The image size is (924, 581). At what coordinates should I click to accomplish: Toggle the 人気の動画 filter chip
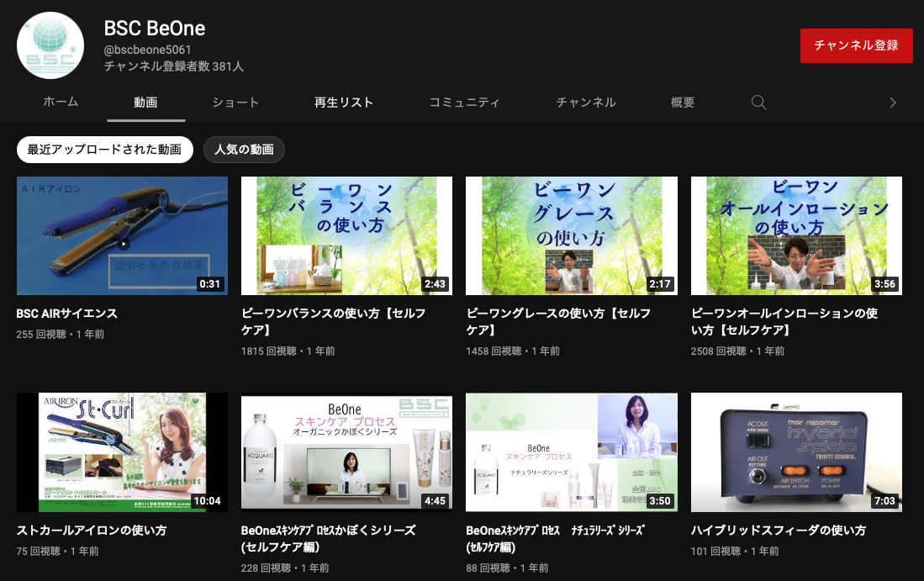(x=244, y=150)
